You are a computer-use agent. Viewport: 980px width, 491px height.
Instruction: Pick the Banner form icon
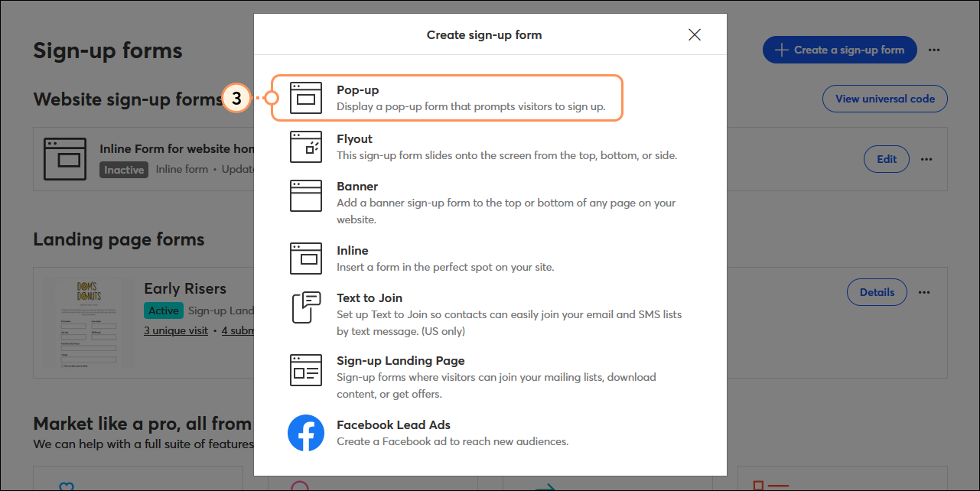click(x=306, y=196)
